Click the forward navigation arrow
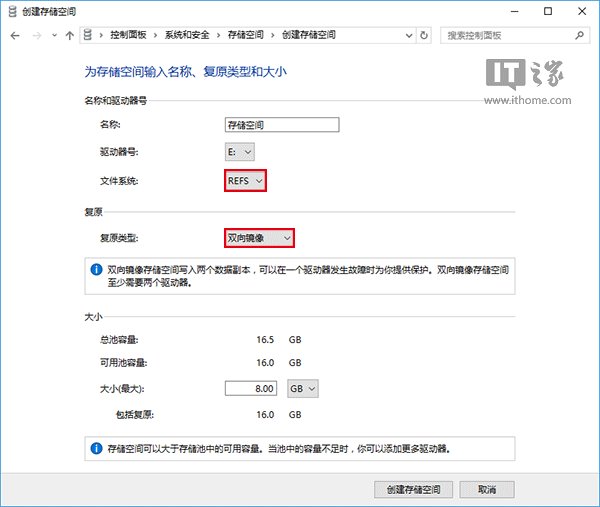The image size is (600, 507). tap(36, 35)
